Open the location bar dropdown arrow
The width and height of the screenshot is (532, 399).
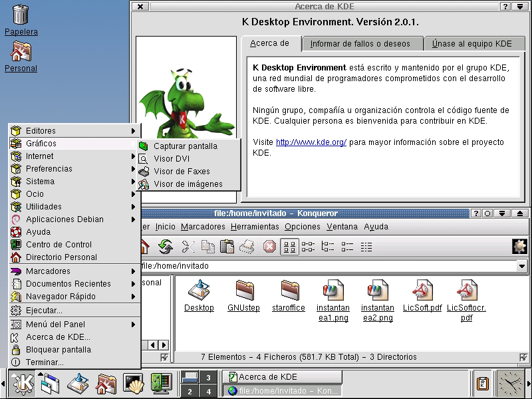(x=522, y=266)
